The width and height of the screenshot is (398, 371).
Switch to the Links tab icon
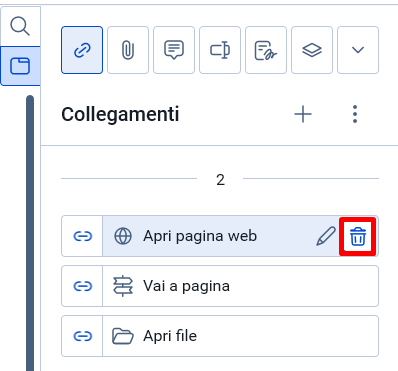point(82,50)
